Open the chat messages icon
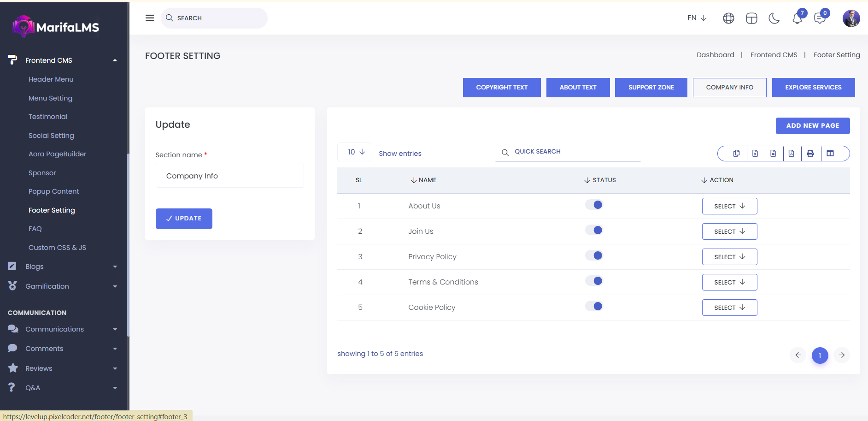This screenshot has width=868, height=421. 820,18
